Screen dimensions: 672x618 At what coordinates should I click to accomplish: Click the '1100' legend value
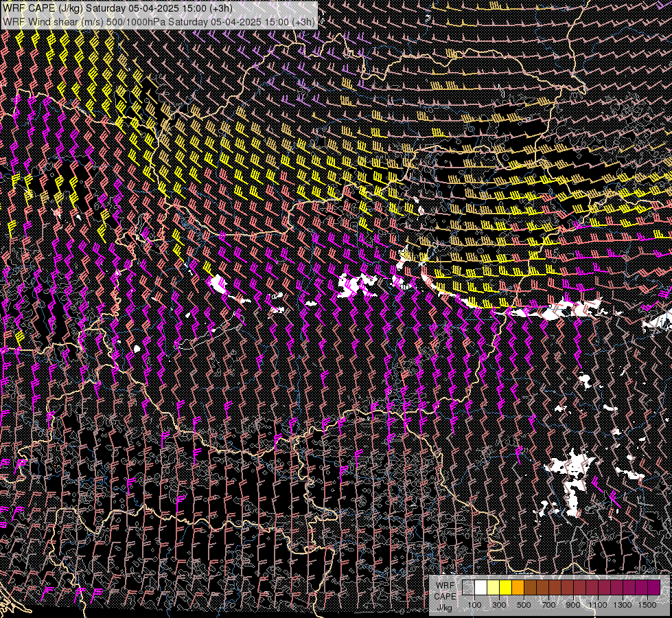[x=597, y=605]
